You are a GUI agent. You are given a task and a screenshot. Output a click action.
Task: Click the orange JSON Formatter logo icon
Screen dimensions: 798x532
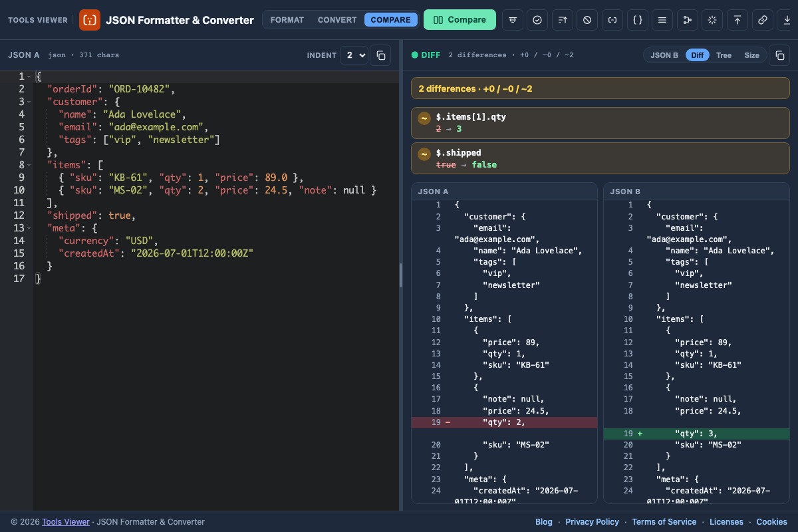[90, 20]
